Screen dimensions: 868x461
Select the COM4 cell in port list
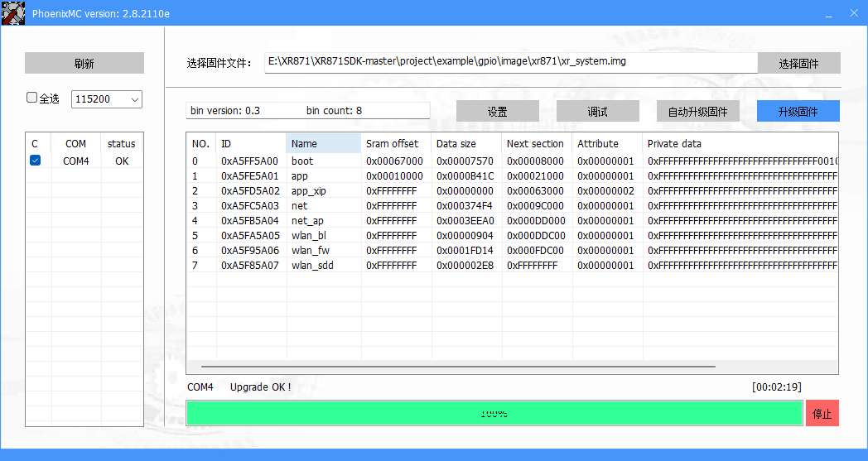point(76,161)
